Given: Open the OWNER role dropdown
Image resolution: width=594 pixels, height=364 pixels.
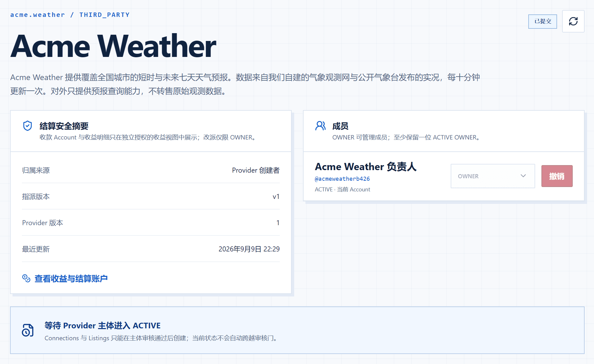Looking at the screenshot, I should [493, 176].
